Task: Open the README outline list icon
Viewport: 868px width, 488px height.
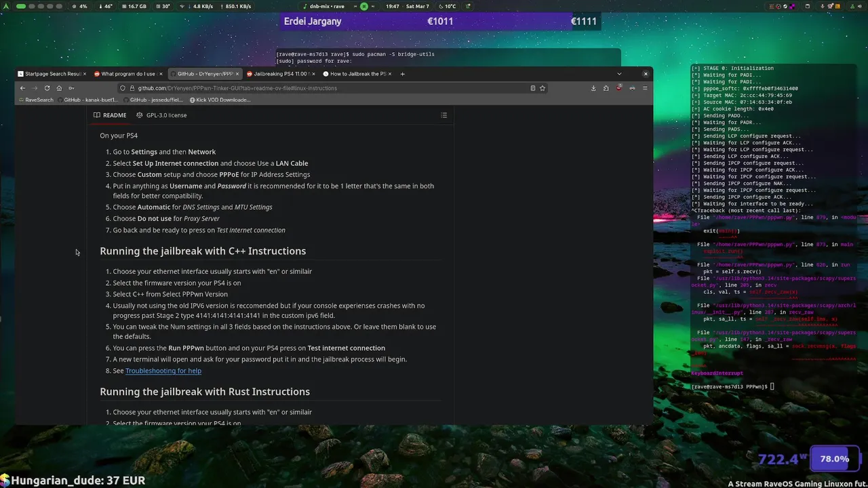Action: tap(444, 115)
